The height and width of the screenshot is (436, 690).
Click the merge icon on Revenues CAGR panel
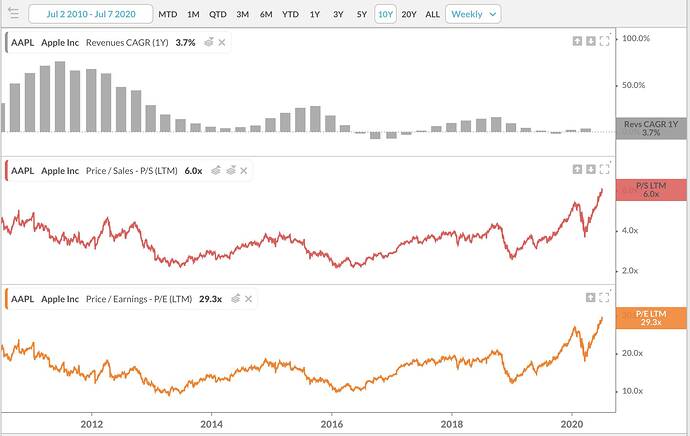209,42
